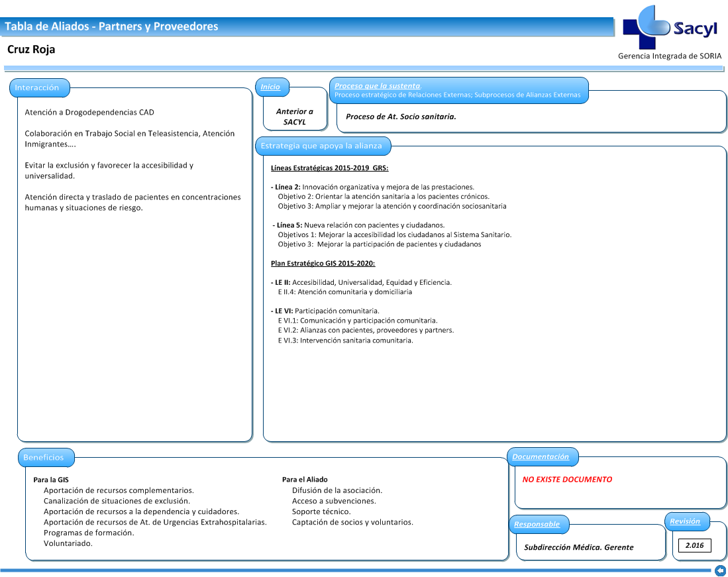Click 'E VI.2: Alianzas con pacientes, proveedores y partners.'
Viewport: 728px width, 577px height.
coord(366,331)
